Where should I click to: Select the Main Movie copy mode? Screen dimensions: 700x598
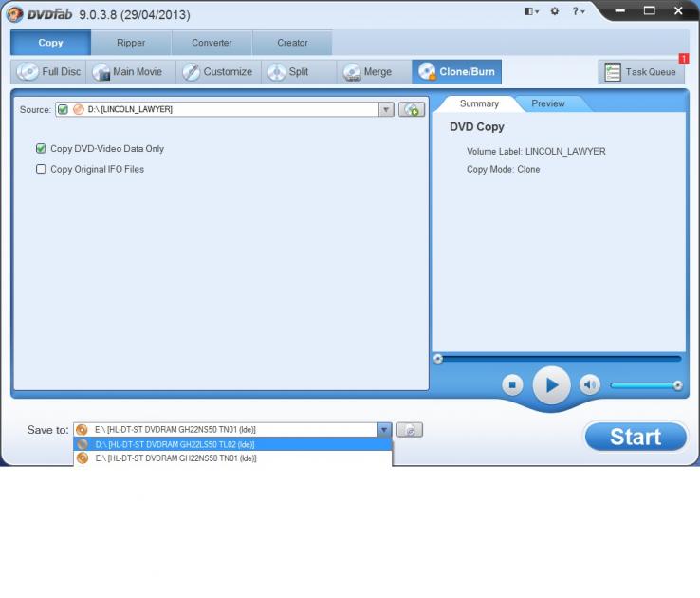(x=129, y=71)
